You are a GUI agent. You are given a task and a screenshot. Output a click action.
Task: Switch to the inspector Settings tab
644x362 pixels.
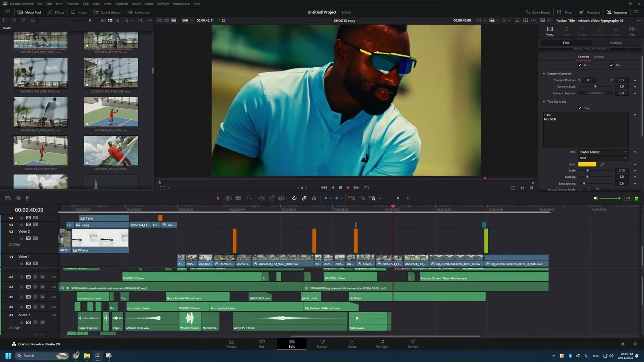[616, 43]
